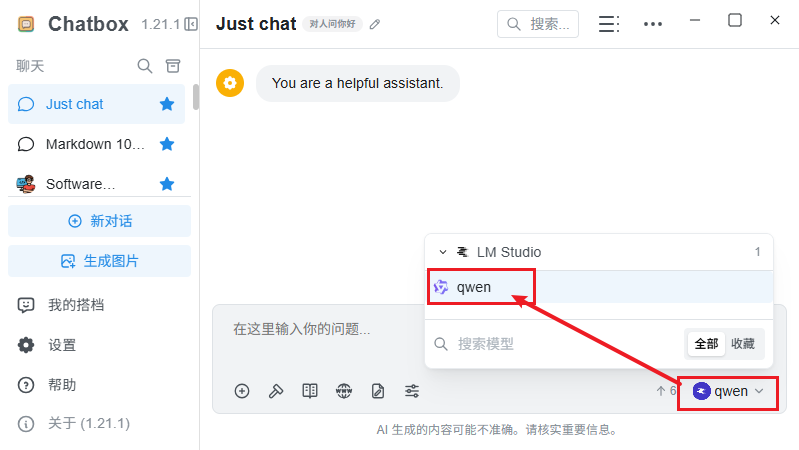Click the document link icon in input bar
This screenshot has width=799, height=450.
pos(378,391)
